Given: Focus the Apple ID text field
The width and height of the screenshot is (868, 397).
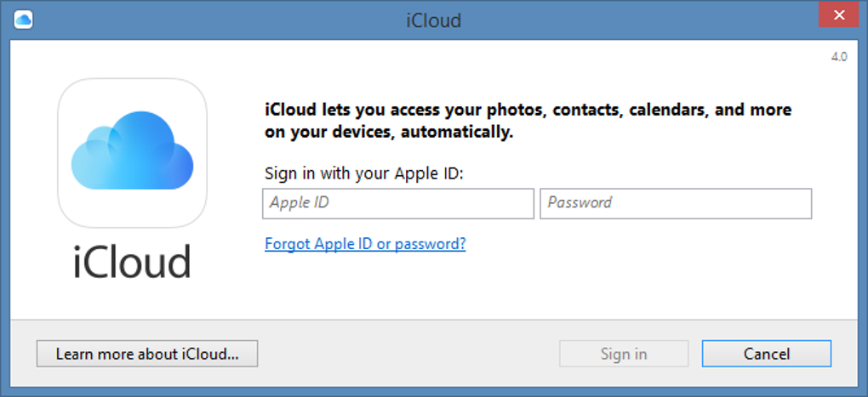Looking at the screenshot, I should click(398, 203).
